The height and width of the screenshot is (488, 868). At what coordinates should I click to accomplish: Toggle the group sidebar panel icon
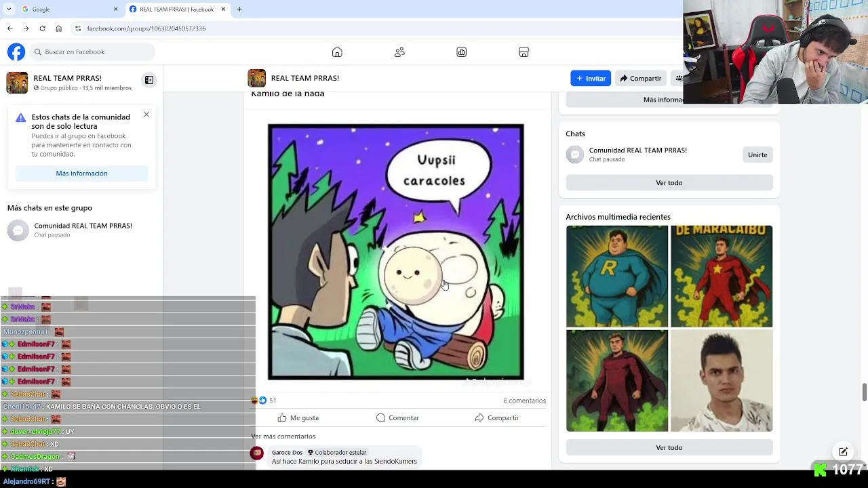(x=149, y=80)
